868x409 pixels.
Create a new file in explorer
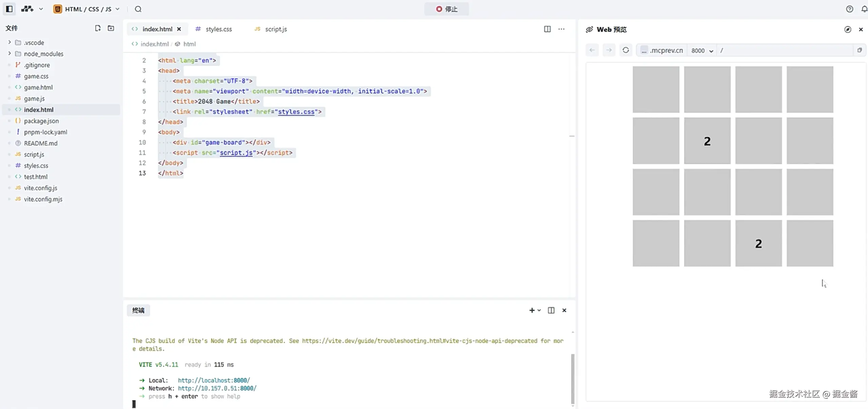click(x=98, y=28)
